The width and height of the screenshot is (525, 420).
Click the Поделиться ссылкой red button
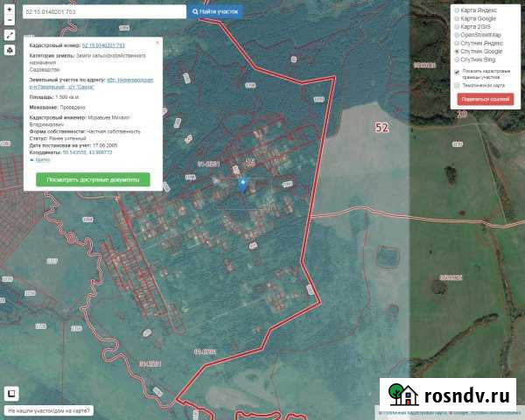(x=486, y=100)
